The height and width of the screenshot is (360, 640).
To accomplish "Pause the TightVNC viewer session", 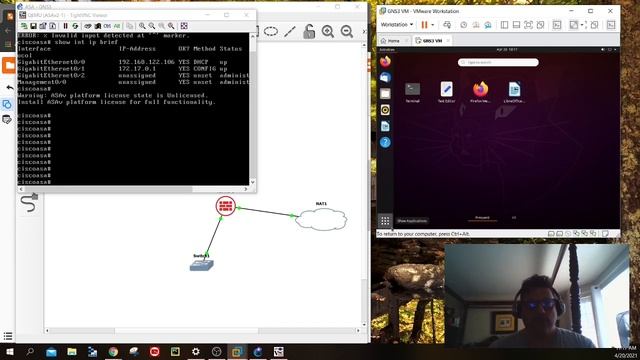I will click(x=65, y=26).
